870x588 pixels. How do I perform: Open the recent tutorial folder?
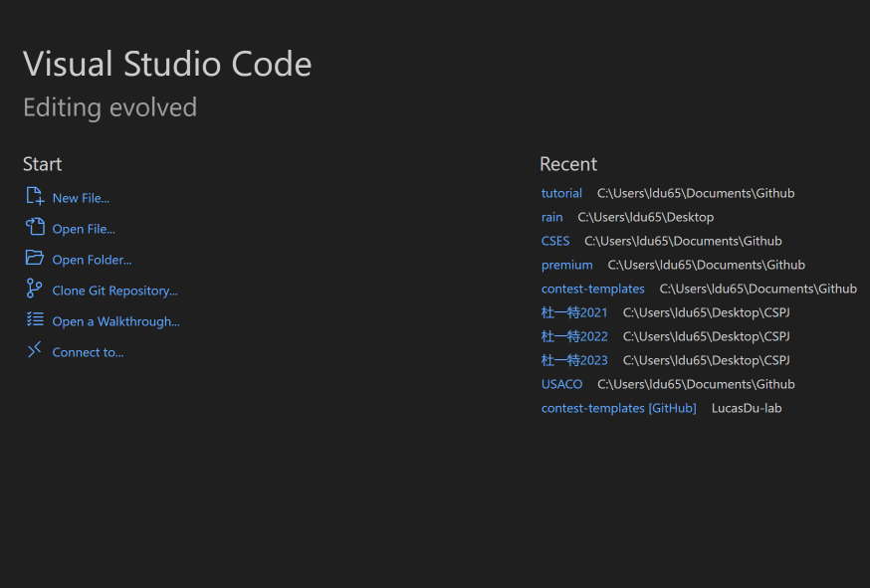tap(561, 193)
